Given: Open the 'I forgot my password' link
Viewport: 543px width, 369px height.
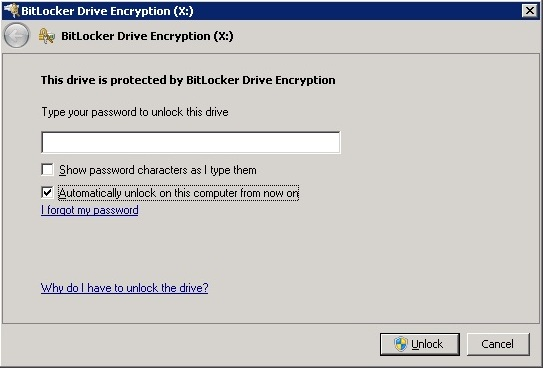Looking at the screenshot, I should pos(90,210).
